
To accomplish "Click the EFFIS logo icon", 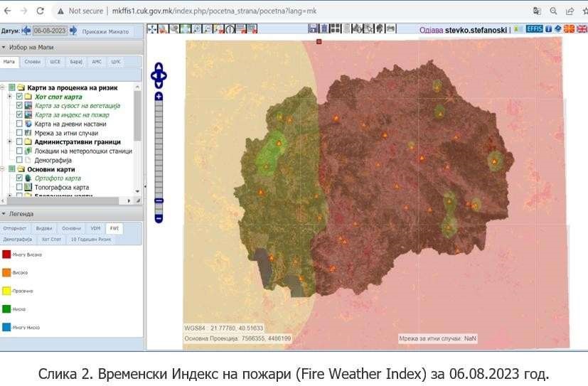I will pos(534,29).
